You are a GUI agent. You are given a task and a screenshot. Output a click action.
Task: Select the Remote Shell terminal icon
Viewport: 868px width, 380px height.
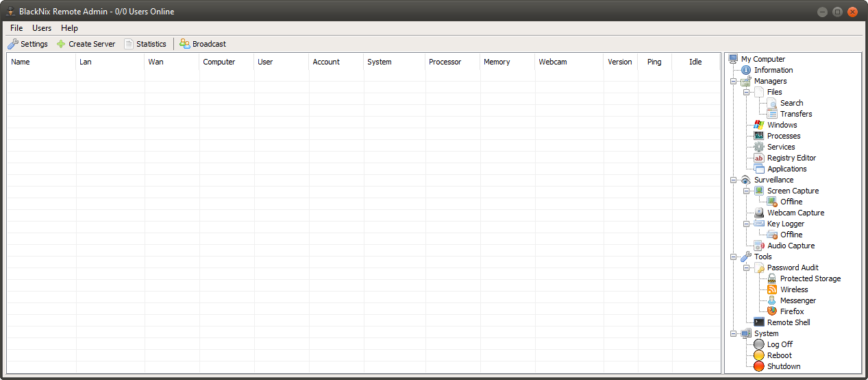(759, 322)
